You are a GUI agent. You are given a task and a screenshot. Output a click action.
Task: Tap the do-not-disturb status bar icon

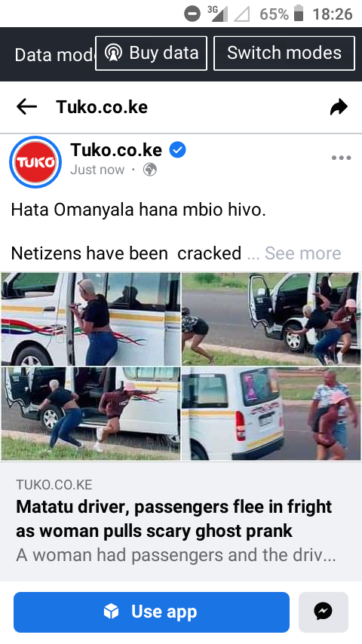pyautogui.click(x=192, y=14)
